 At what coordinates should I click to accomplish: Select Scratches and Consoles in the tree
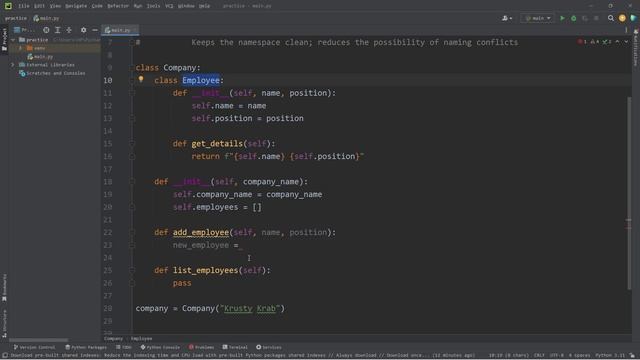click(52, 73)
